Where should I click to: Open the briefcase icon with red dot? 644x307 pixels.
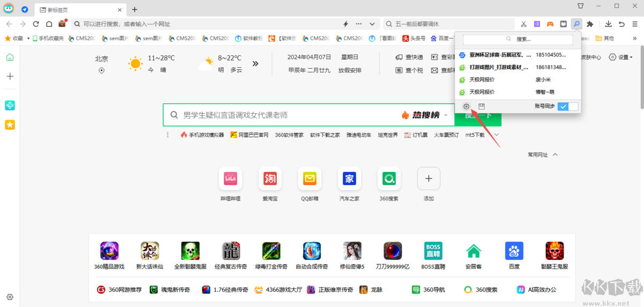tap(62, 24)
